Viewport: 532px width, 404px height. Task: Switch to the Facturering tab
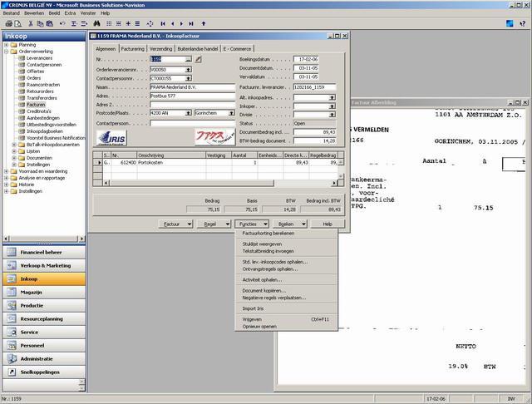tap(133, 49)
